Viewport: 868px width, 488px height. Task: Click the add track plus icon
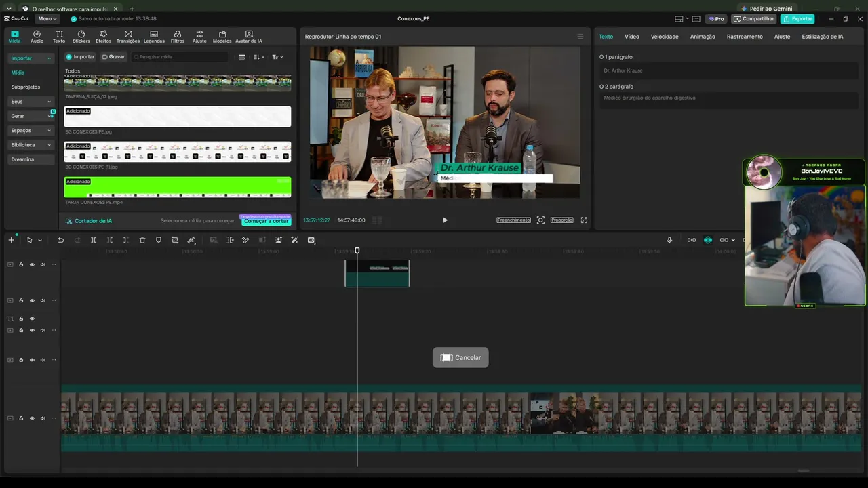click(11, 240)
